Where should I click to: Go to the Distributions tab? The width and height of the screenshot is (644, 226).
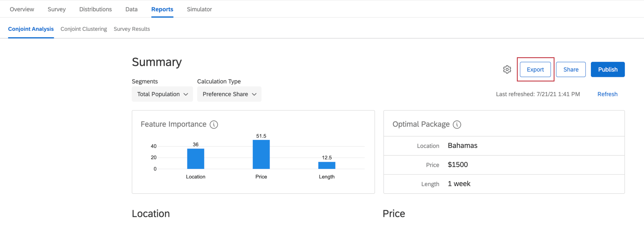(95, 9)
